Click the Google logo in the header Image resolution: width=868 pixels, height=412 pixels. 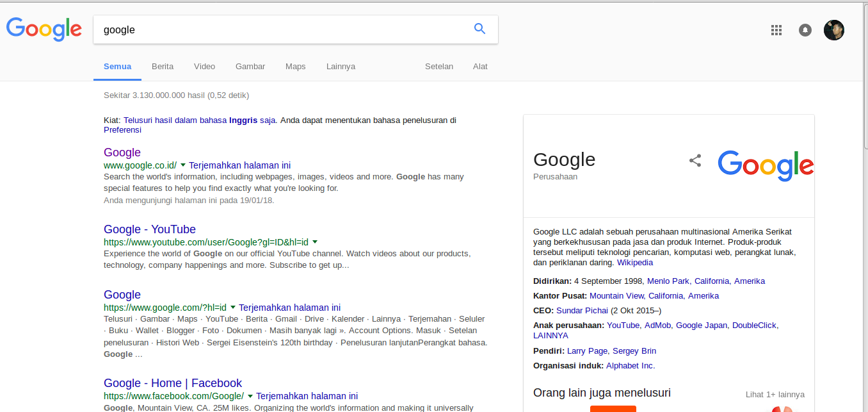coord(44,29)
